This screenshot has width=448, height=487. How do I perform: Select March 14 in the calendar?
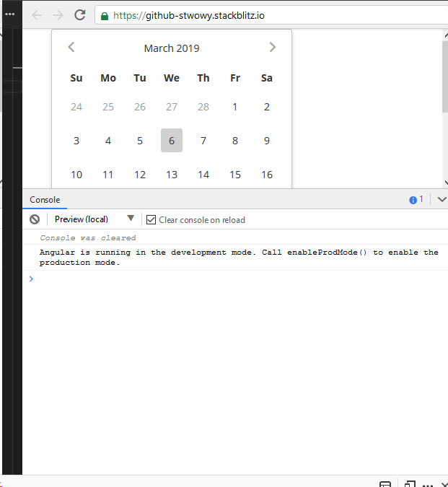[203, 175]
